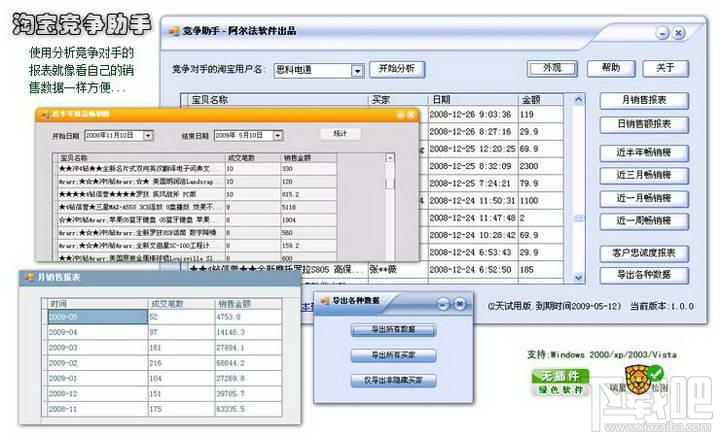Click the 思科电通 username input field

pyautogui.click(x=313, y=70)
